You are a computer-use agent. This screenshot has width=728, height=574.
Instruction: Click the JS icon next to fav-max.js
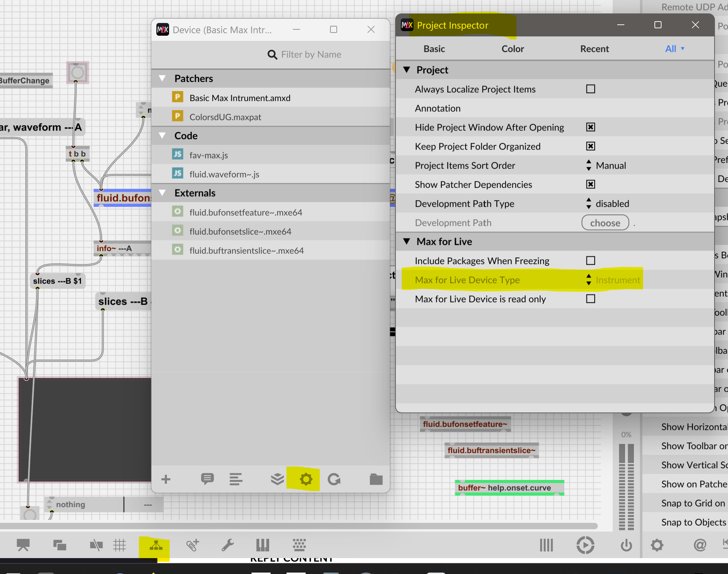click(178, 154)
